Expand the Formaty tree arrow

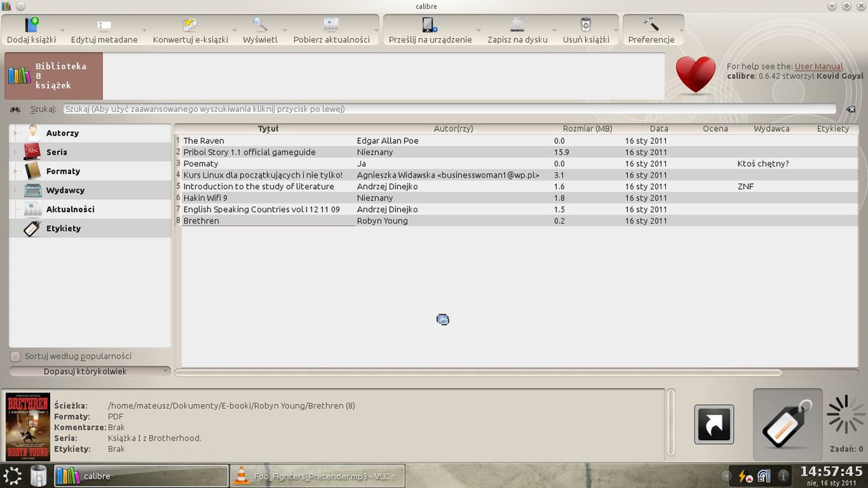[15, 171]
